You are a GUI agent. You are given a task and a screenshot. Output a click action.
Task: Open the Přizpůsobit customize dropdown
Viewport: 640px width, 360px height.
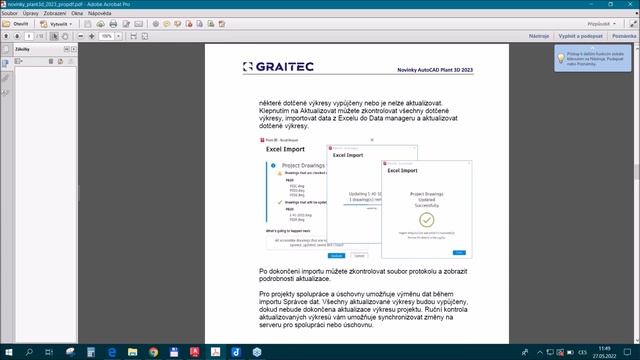602,24
